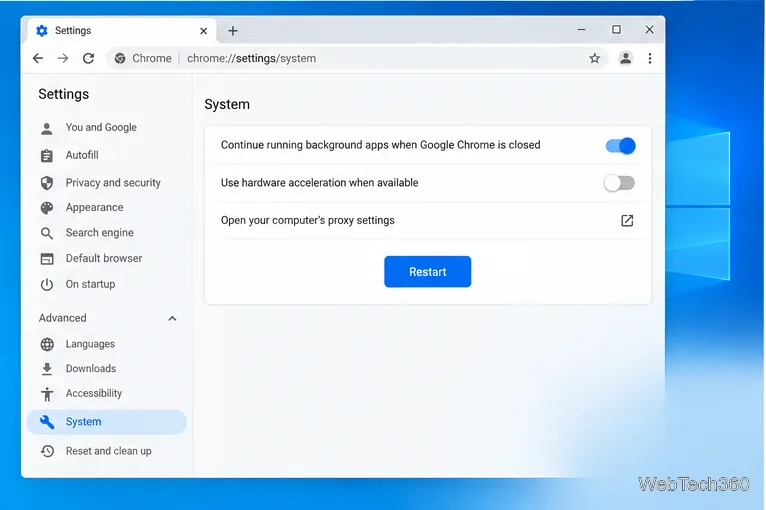Click the On startup power icon

tap(47, 284)
